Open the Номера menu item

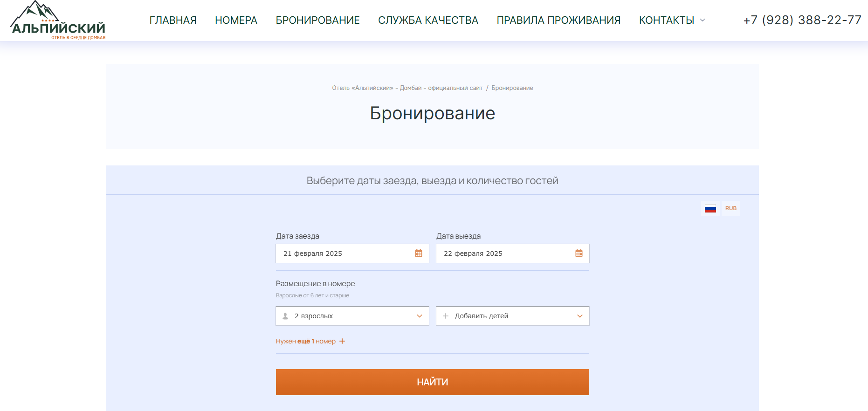click(236, 21)
